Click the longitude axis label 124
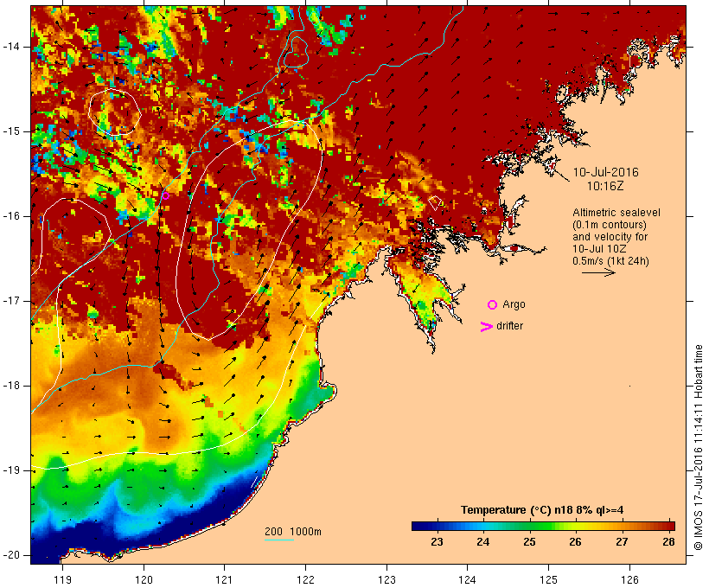709x588 pixels. point(467,580)
